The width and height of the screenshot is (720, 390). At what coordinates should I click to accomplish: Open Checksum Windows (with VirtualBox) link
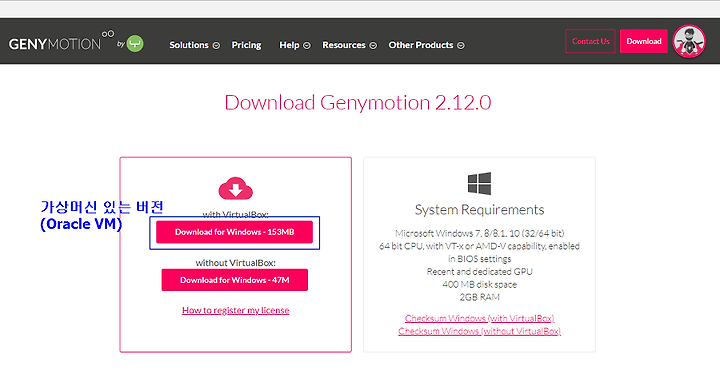[479, 318]
